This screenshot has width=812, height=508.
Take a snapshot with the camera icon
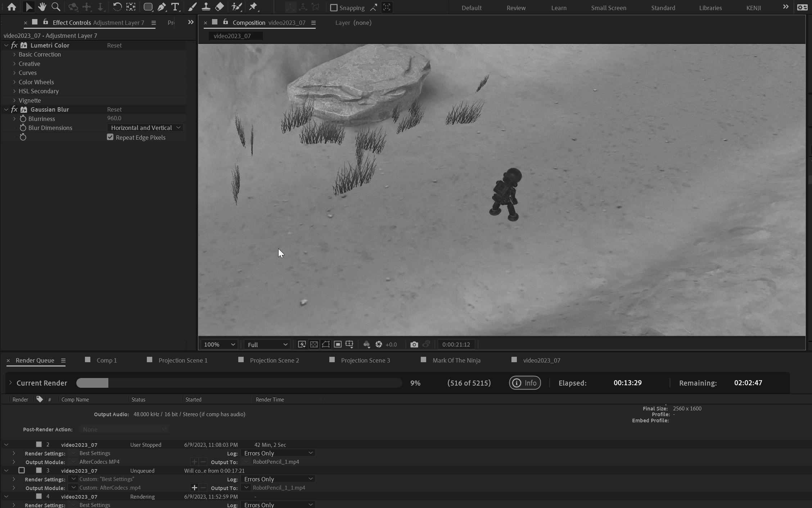pyautogui.click(x=414, y=345)
